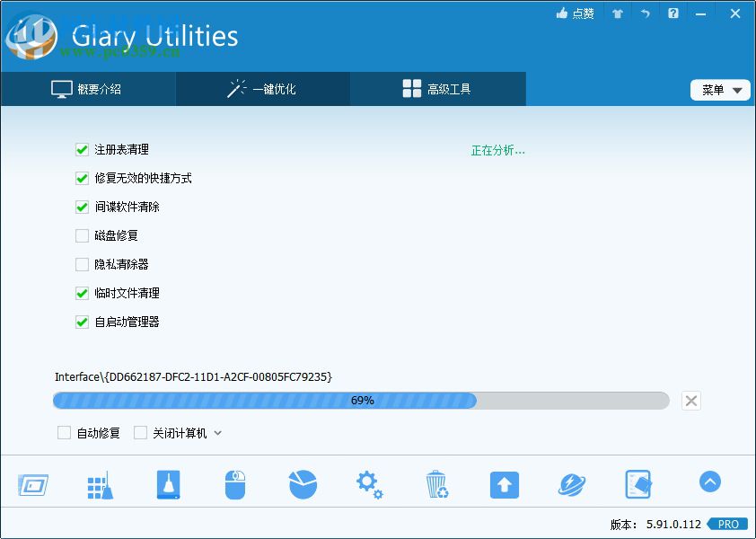Viewport: 756px width, 539px height.
Task: Click the 点赞 like button
Action: [x=575, y=13]
